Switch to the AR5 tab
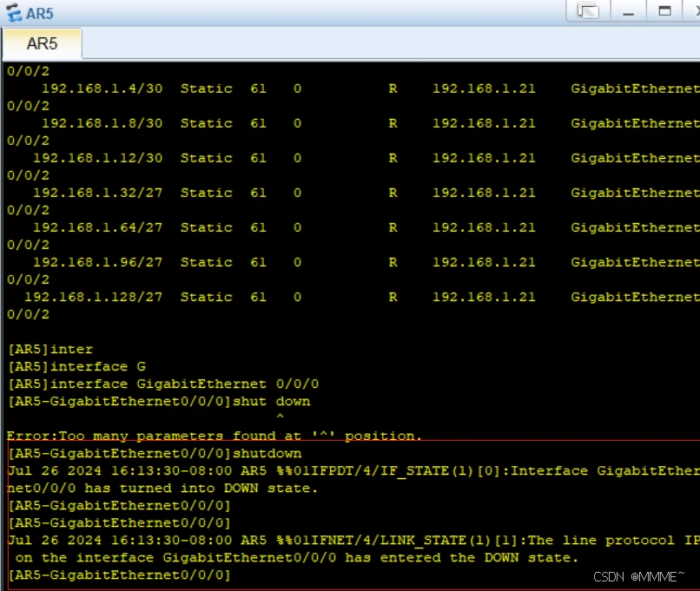 [x=42, y=43]
